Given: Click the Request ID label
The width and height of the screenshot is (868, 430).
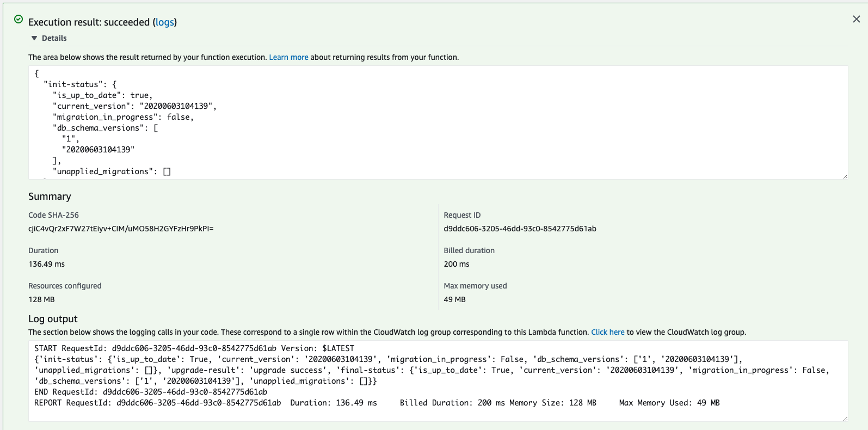Looking at the screenshot, I should tap(462, 215).
